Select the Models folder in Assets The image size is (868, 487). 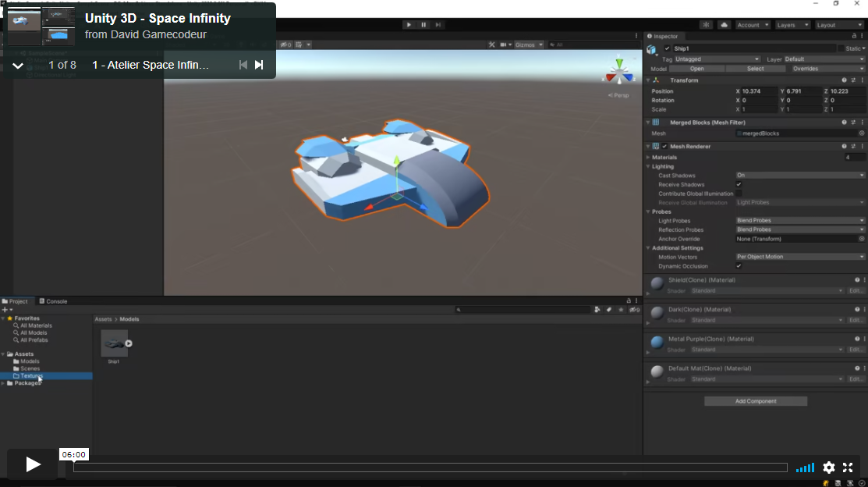(30, 361)
